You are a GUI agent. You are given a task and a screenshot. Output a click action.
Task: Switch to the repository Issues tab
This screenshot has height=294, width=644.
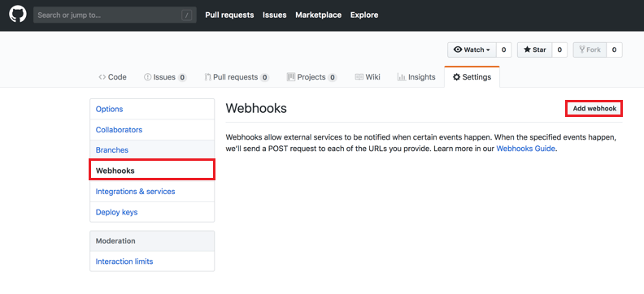click(165, 77)
